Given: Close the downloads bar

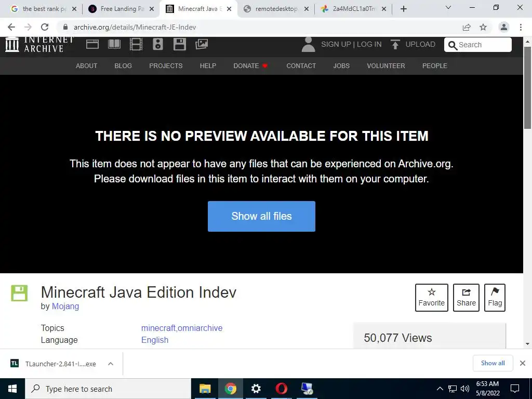Looking at the screenshot, I should (523, 363).
